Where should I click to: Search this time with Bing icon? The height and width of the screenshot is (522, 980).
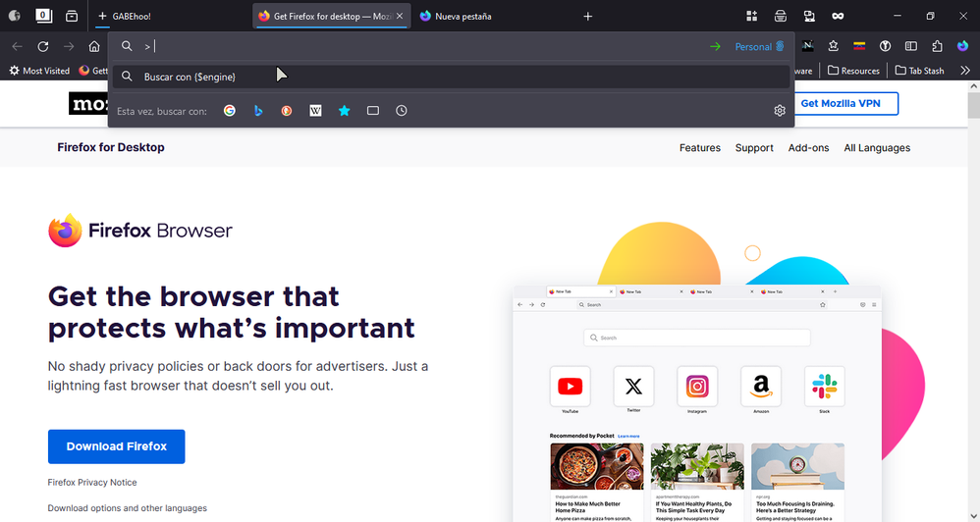258,111
